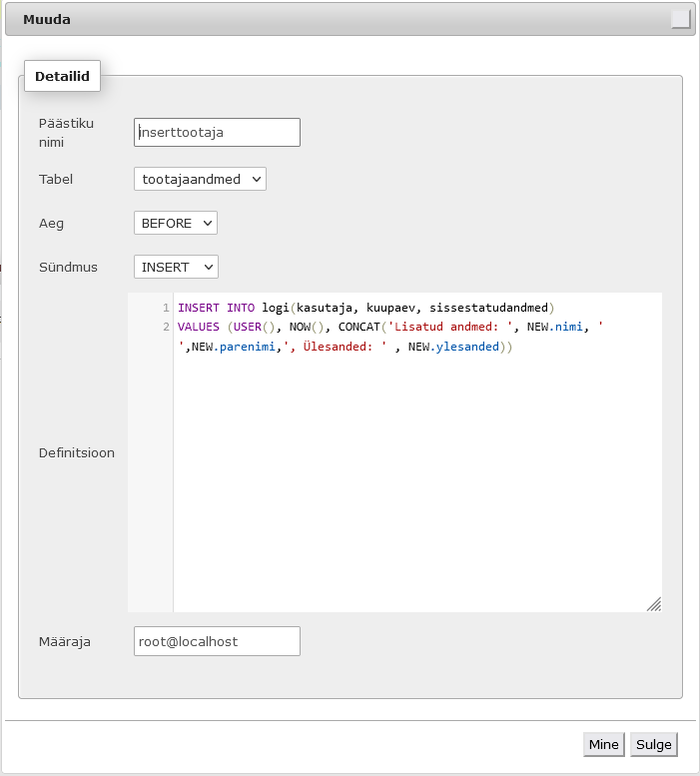
Task: Place cursor on INSERT INTO keyword
Action: click(x=217, y=308)
